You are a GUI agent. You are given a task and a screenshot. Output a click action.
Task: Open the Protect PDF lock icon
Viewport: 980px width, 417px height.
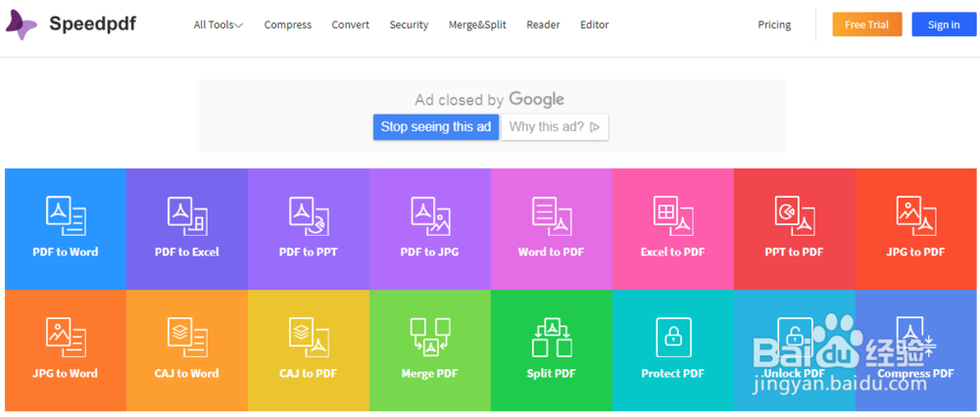(673, 338)
